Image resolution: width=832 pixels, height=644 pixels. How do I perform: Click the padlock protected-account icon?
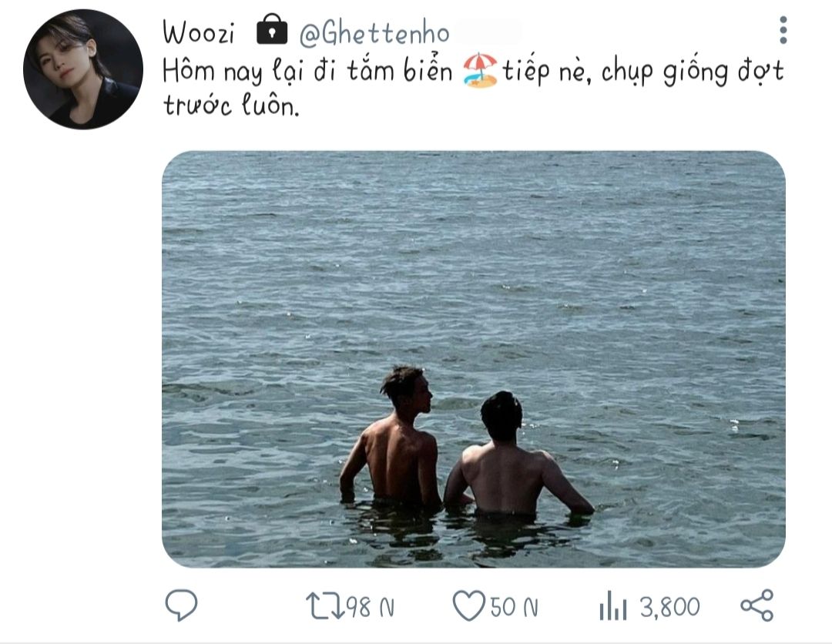pos(271,32)
